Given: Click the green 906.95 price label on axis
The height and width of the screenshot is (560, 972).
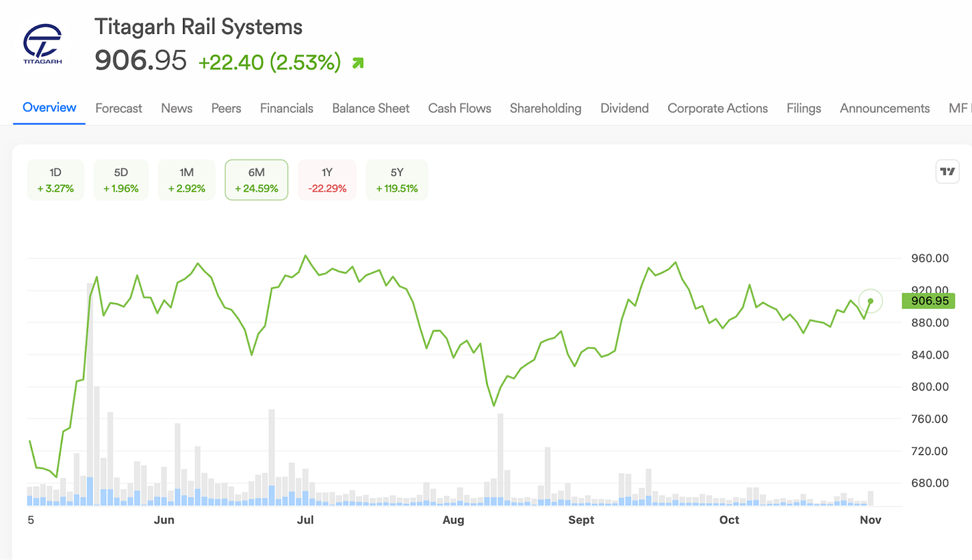Looking at the screenshot, I should [928, 300].
